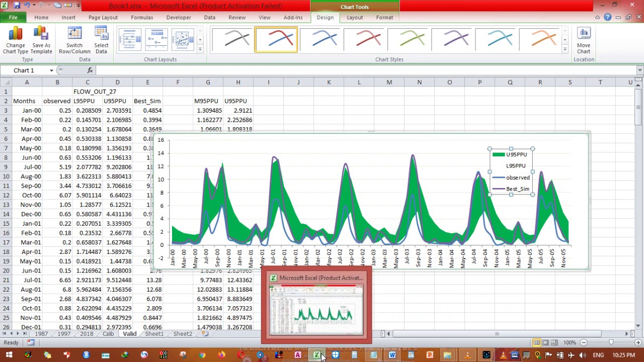Screen dimensions: 644x362
Task: Select the Best_Sim legend entry
Action: pos(511,189)
